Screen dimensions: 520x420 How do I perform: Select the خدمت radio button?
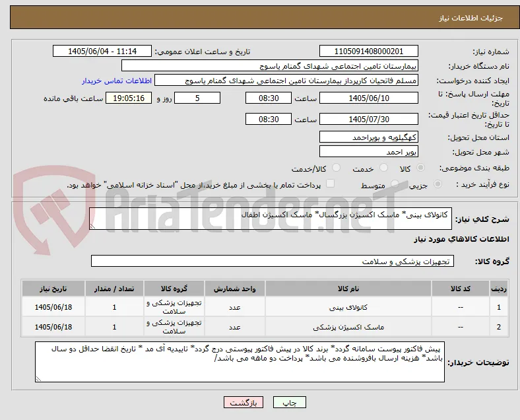383,168
